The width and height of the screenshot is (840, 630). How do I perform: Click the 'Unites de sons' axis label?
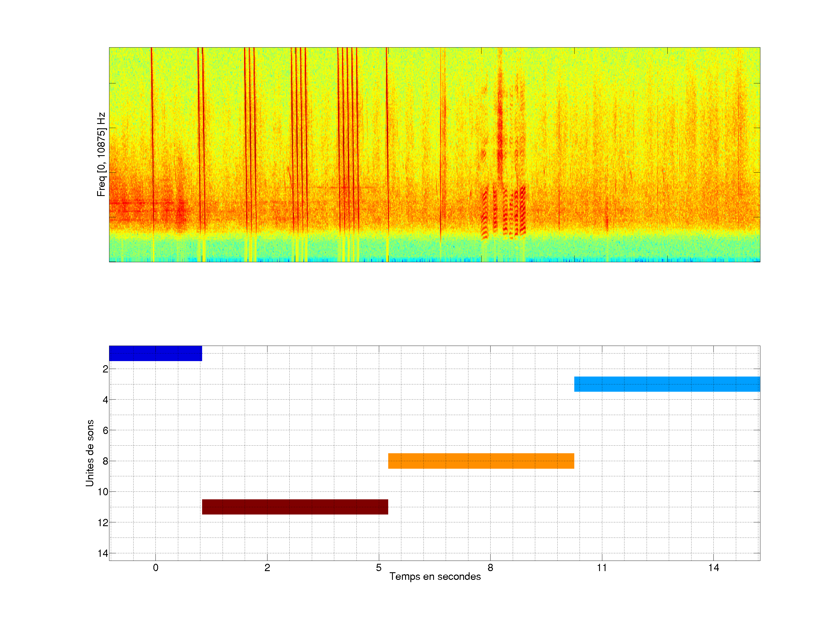pyautogui.click(x=90, y=453)
